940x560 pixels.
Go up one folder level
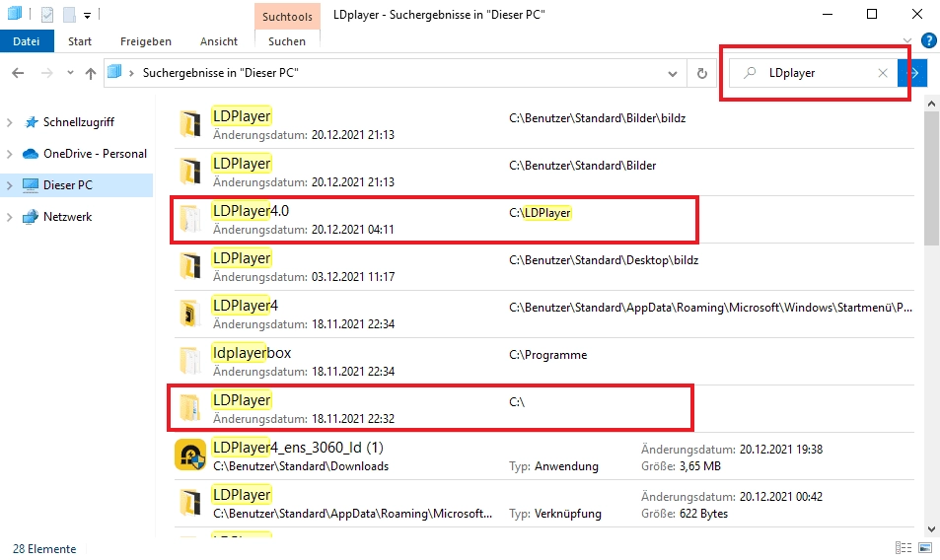point(91,73)
